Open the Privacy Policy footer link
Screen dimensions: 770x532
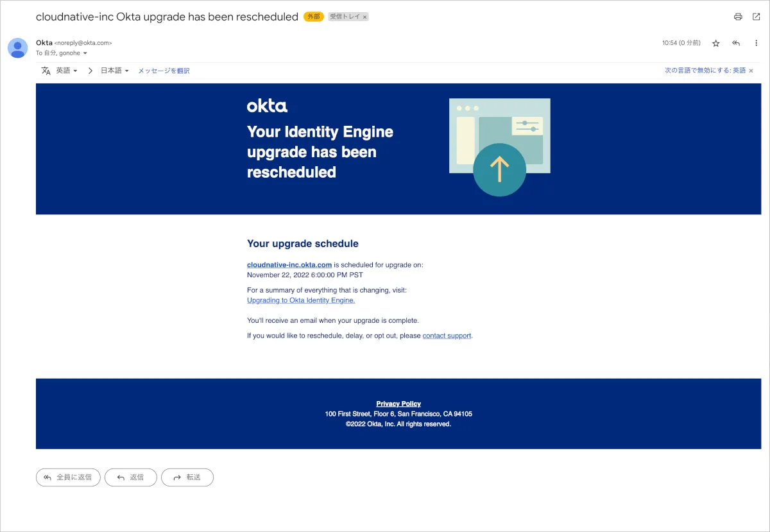coord(398,404)
